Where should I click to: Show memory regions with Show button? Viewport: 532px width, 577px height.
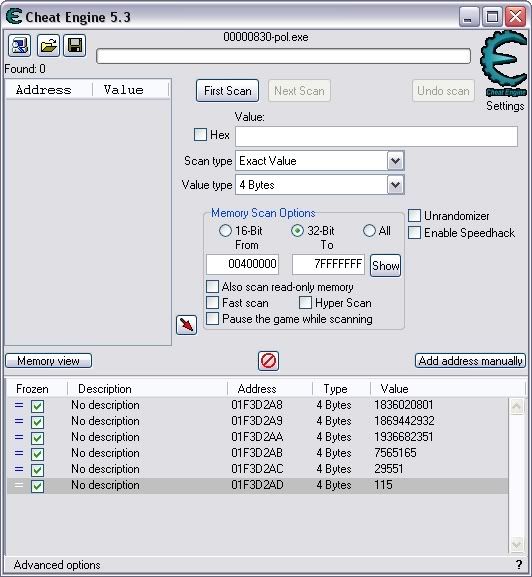(385, 265)
